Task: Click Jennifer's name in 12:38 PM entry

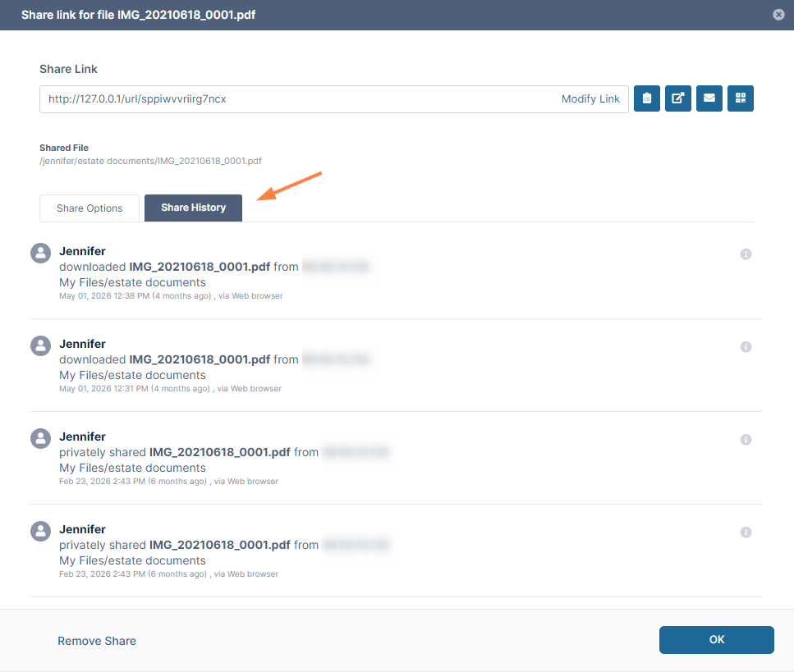Action: click(x=83, y=251)
